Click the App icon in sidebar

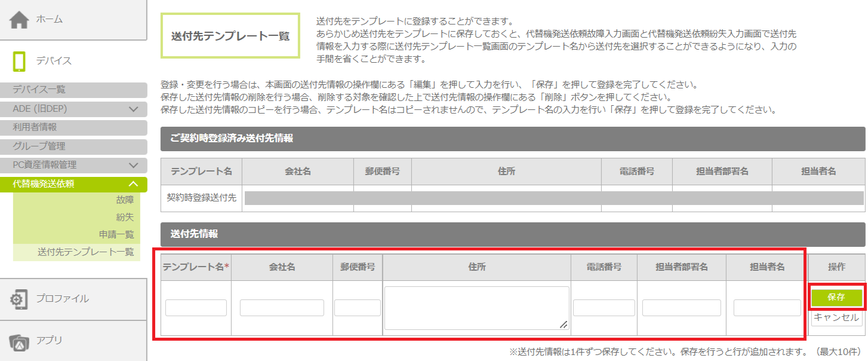pyautogui.click(x=19, y=341)
